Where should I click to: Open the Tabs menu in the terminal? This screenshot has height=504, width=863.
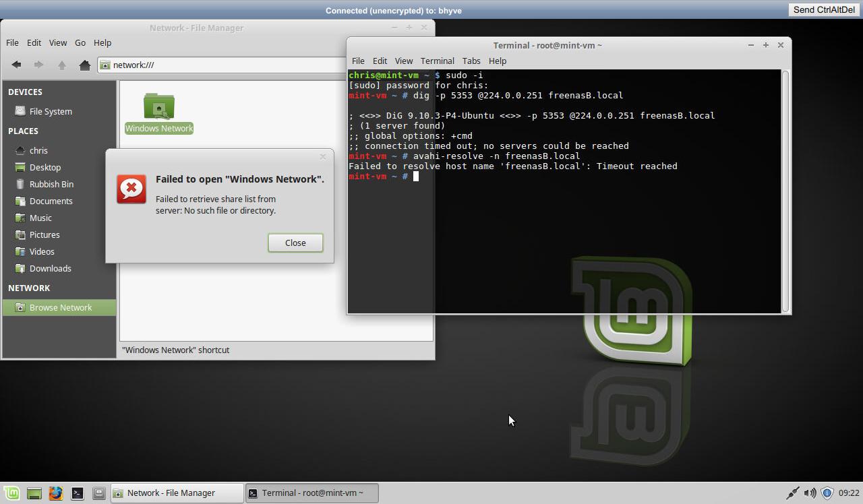pyautogui.click(x=471, y=61)
